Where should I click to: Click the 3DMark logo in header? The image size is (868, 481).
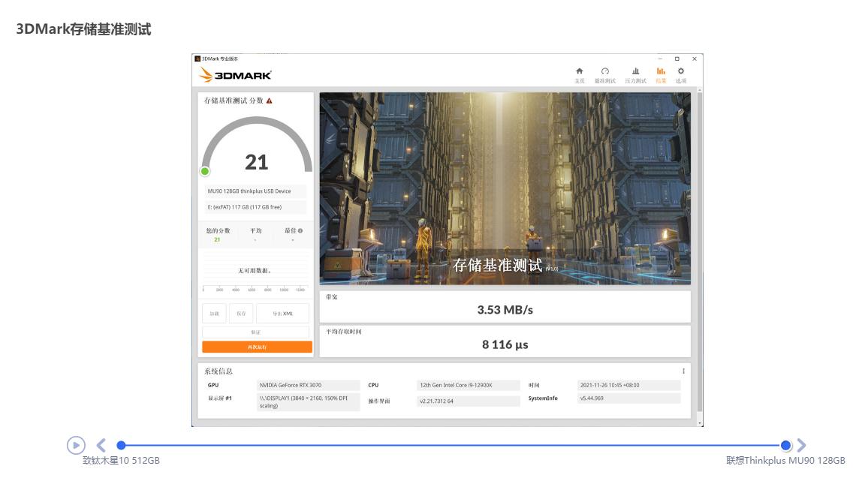(x=235, y=75)
